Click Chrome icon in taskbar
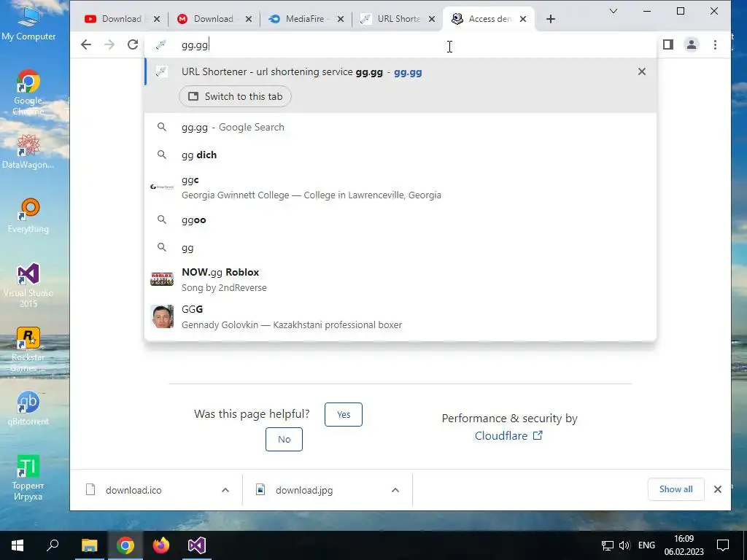This screenshot has width=747, height=560. point(125,545)
